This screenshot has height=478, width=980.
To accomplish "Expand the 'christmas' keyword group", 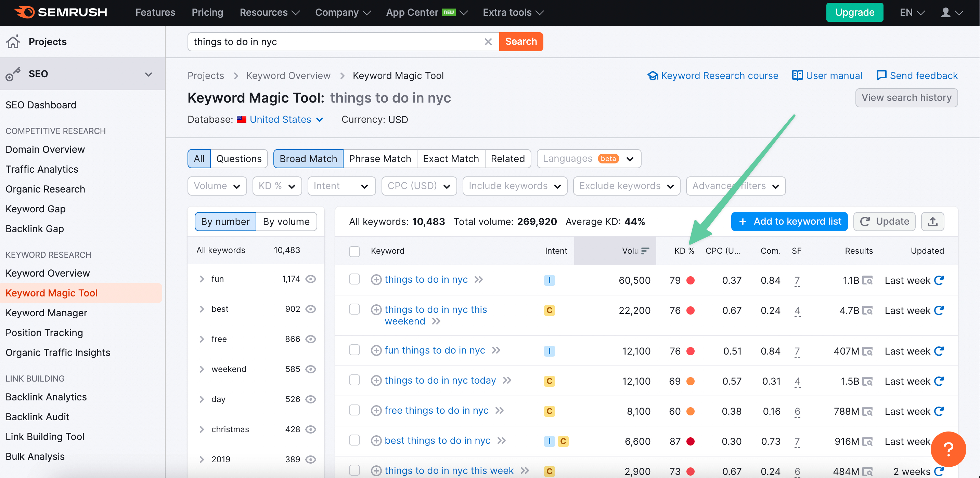I will click(202, 430).
